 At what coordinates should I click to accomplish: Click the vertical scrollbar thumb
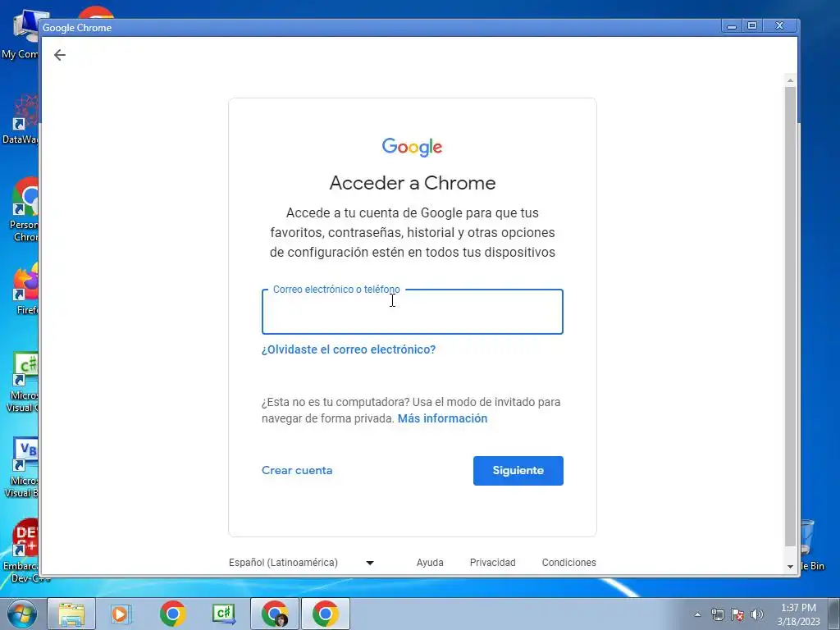pos(790,316)
